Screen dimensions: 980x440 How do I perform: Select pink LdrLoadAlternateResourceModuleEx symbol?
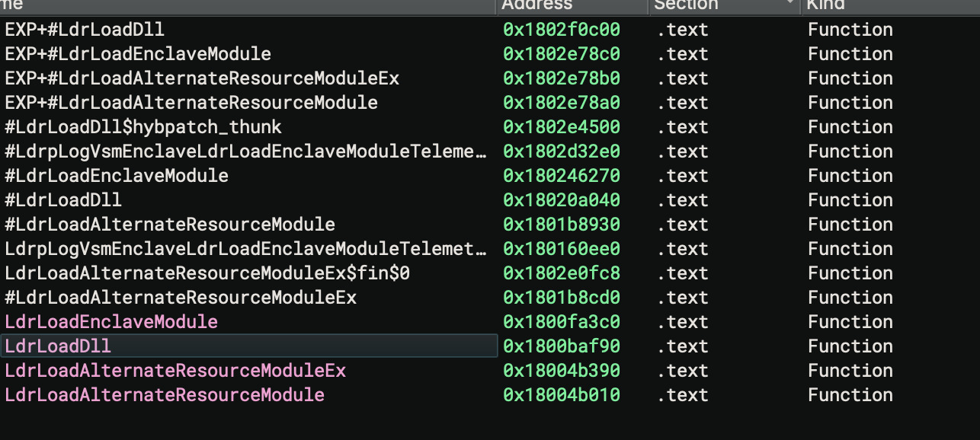click(x=175, y=371)
